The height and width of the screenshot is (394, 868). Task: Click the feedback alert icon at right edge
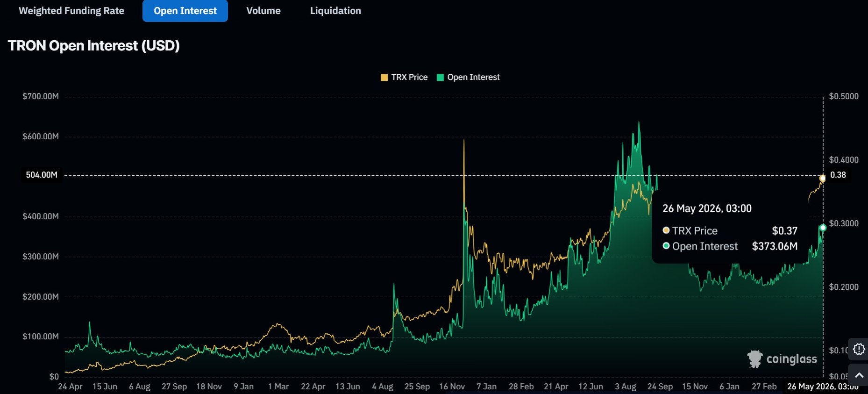coord(859,349)
